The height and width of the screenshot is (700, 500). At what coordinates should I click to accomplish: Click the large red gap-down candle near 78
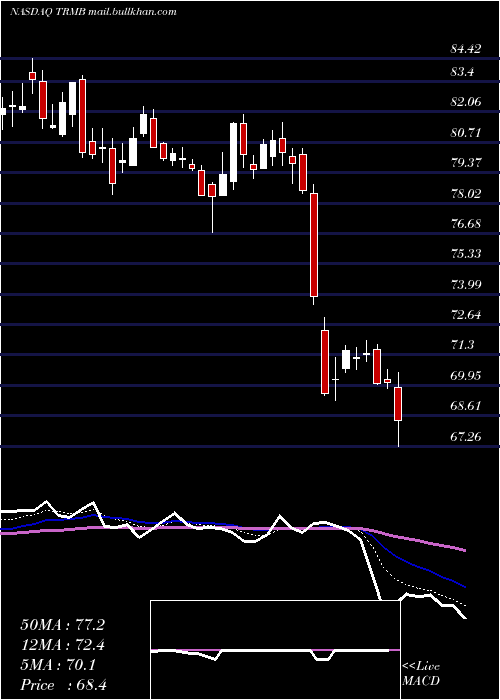tap(314, 245)
